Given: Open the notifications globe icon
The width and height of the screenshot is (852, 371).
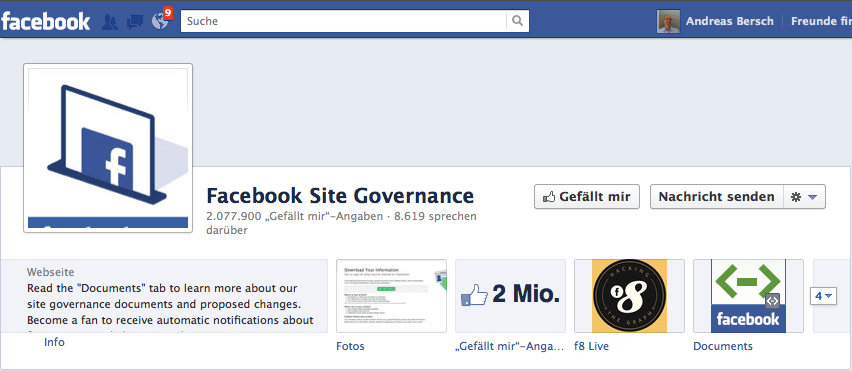Looking at the screenshot, I should pyautogui.click(x=161, y=21).
